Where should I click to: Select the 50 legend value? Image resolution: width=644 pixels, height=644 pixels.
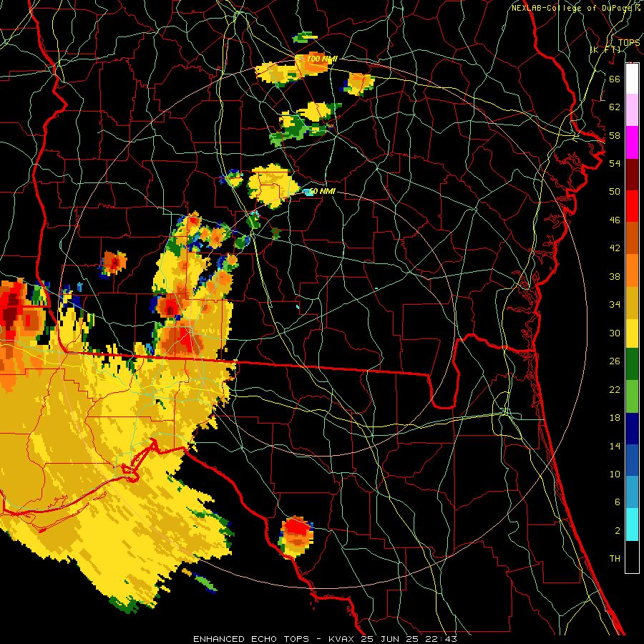[x=615, y=192]
